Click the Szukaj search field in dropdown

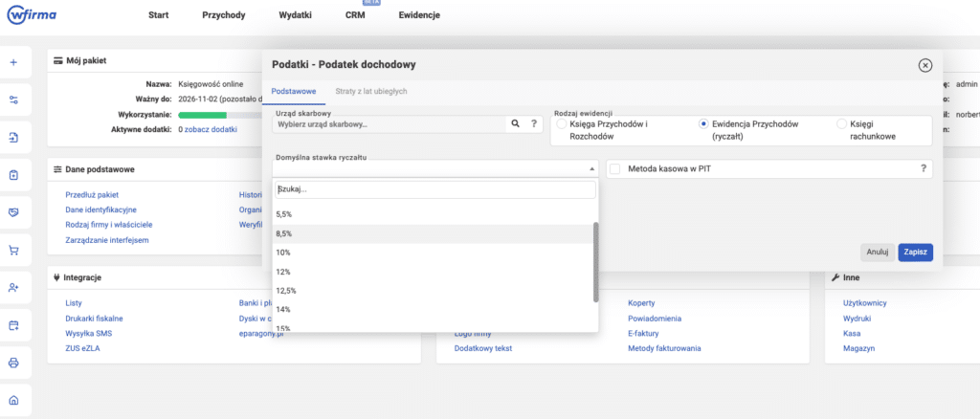(x=435, y=189)
